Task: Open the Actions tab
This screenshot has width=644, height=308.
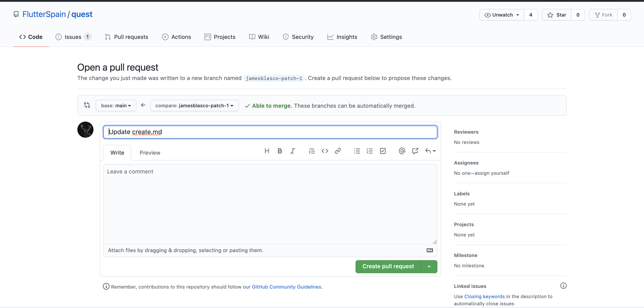Action: tap(176, 37)
